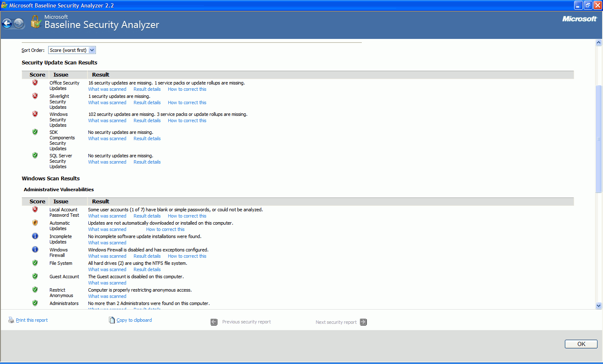Open What was scanned for Restrict Anonymous
This screenshot has height=364, width=603.
coord(107,296)
